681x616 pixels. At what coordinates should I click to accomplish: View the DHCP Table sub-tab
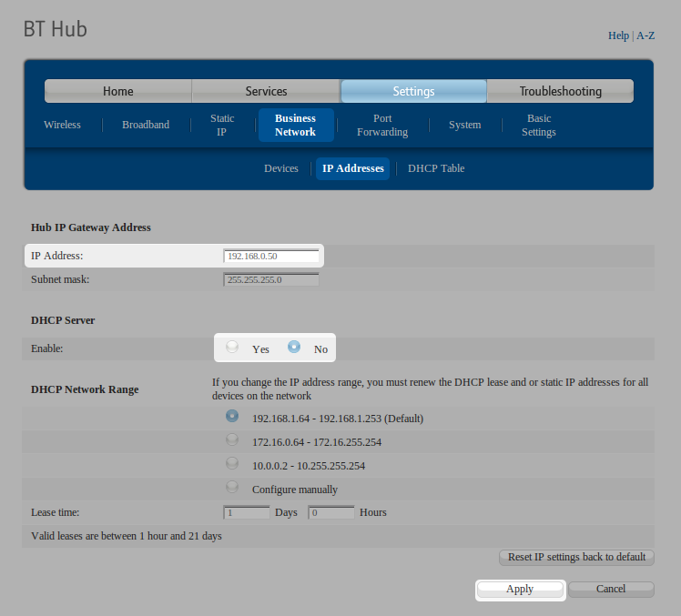click(436, 168)
